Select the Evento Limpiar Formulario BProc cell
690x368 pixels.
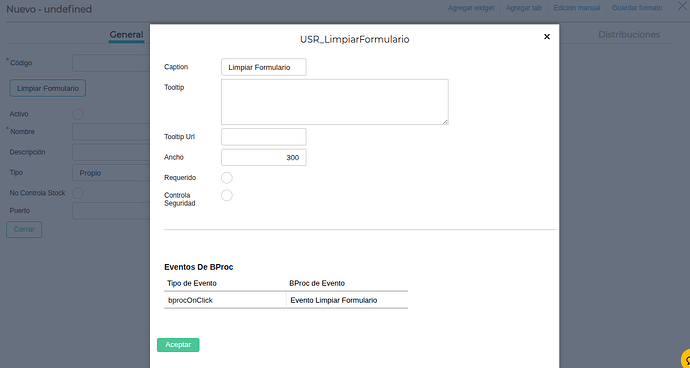pos(347,300)
